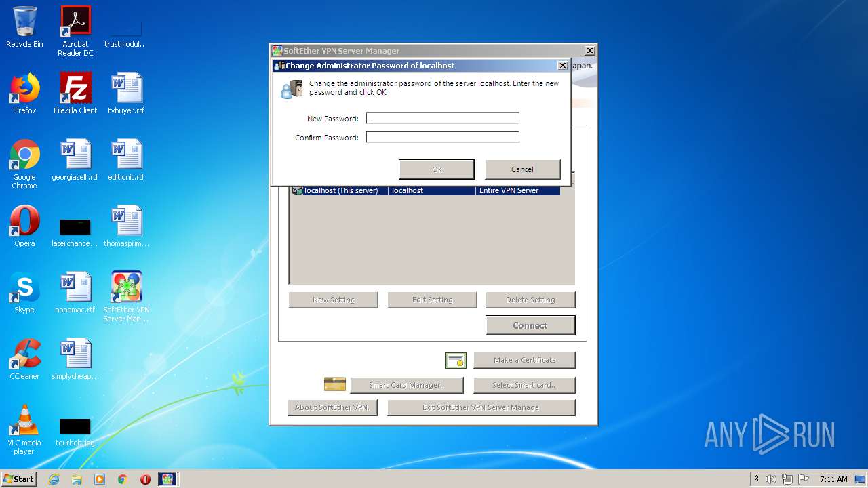Click the Action Center flag icon
868x488 pixels.
pyautogui.click(x=804, y=479)
